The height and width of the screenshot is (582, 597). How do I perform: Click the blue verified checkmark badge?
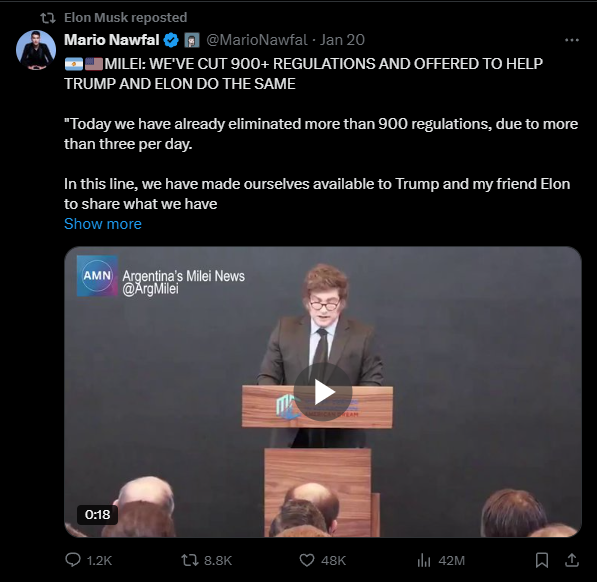pyautogui.click(x=171, y=40)
